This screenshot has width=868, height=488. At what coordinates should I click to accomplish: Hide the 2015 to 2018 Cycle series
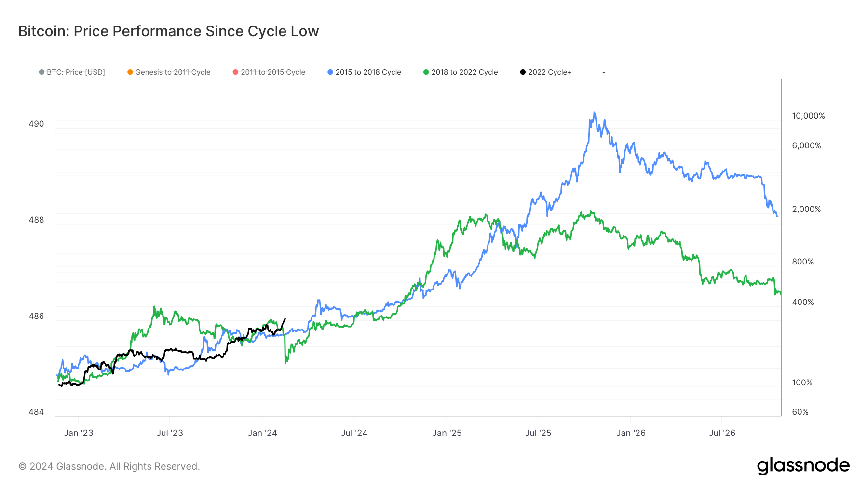click(x=368, y=72)
